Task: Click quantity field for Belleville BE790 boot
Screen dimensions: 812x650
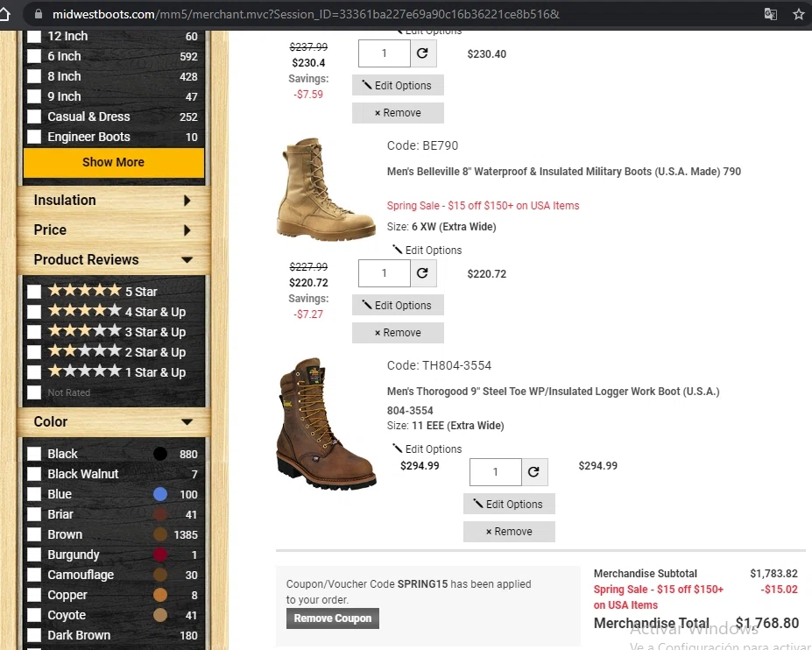Action: click(385, 273)
